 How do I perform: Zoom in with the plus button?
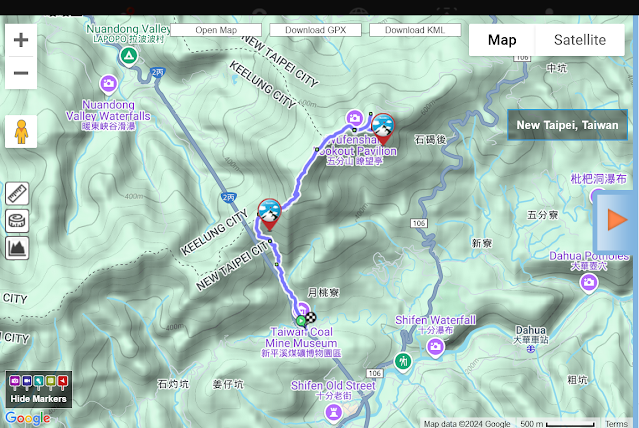click(21, 40)
